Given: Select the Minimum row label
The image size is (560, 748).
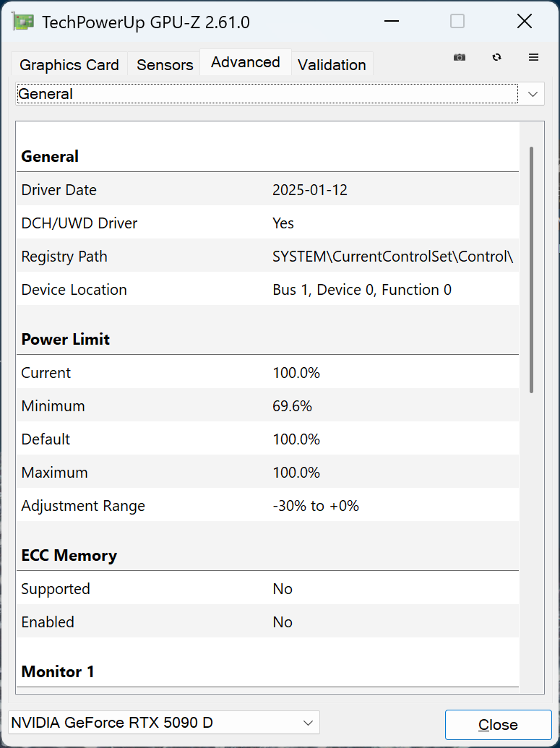Looking at the screenshot, I should 53,406.
